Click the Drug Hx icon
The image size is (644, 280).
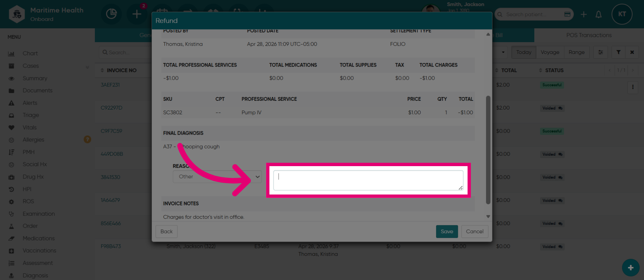11,177
